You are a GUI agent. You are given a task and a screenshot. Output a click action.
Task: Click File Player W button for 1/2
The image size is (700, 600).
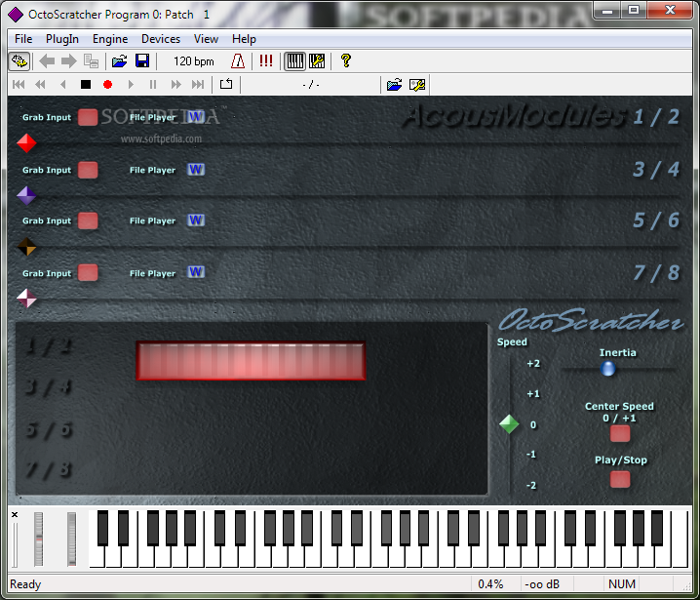click(x=196, y=117)
